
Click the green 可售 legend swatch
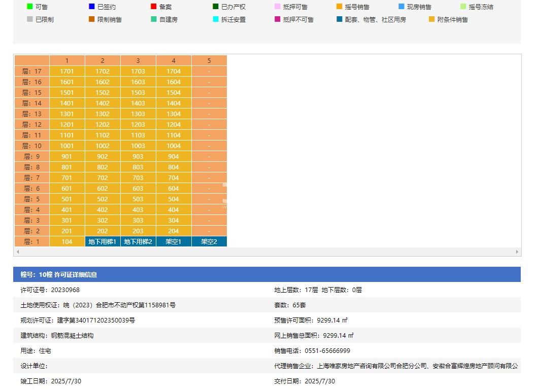point(30,7)
